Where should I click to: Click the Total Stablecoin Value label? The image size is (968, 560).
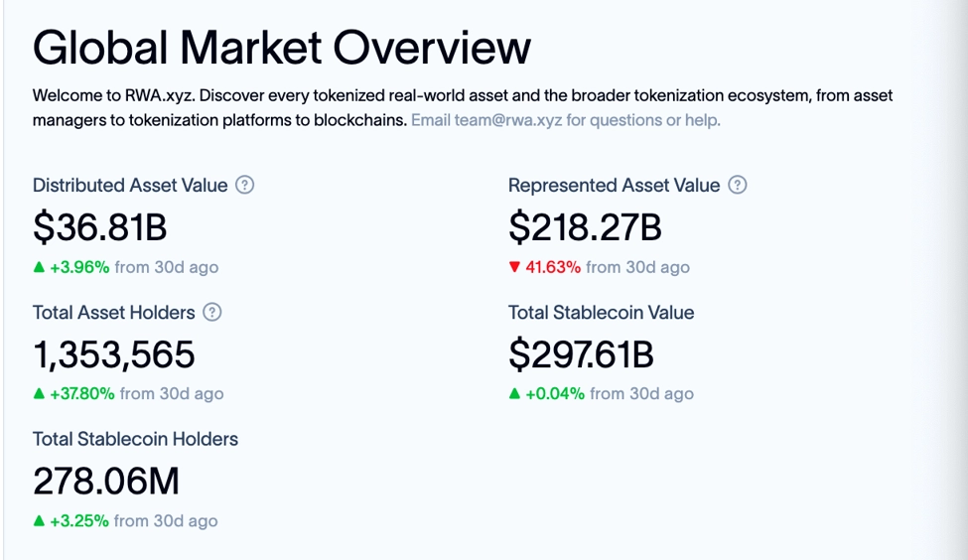[602, 313]
